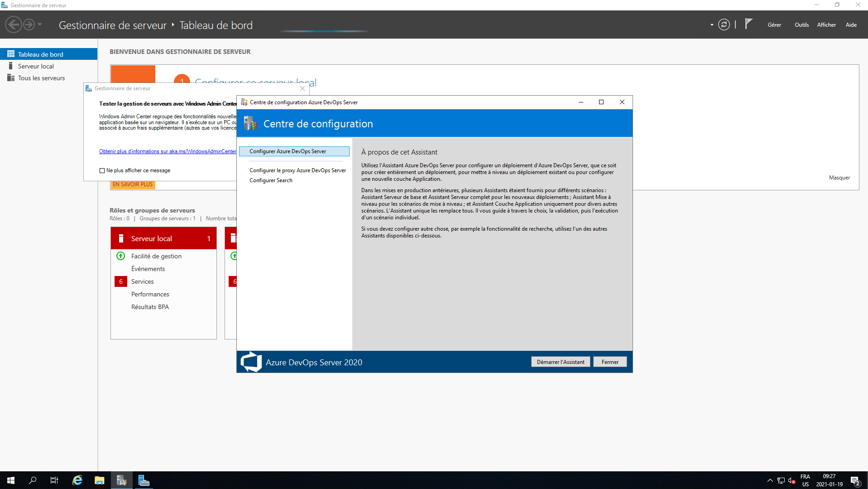The width and height of the screenshot is (868, 489).
Task: Open the Outils menu
Action: click(801, 25)
